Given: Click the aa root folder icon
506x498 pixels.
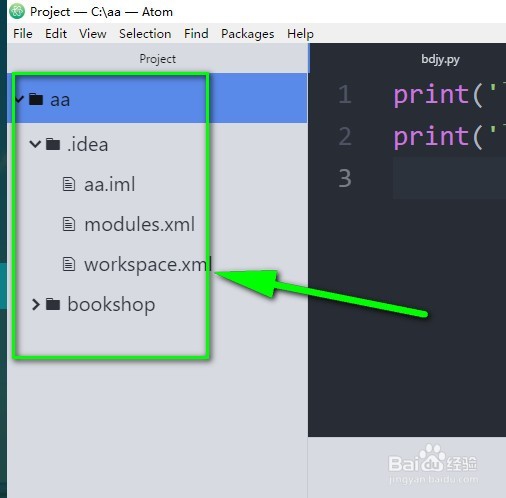Looking at the screenshot, I should (36, 99).
